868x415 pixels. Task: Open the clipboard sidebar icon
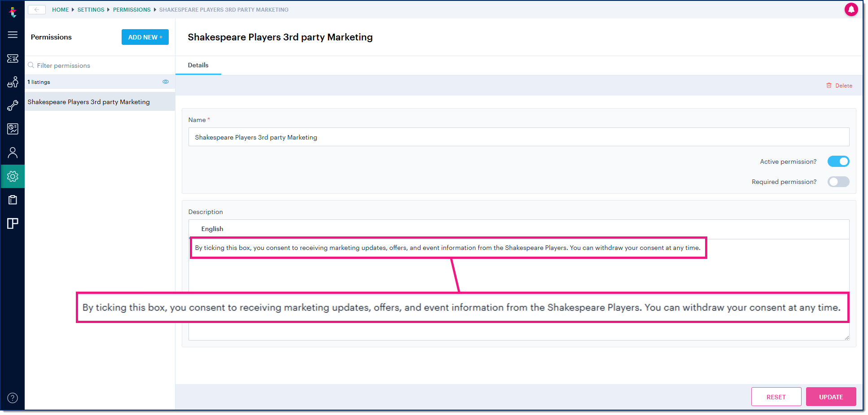13,200
